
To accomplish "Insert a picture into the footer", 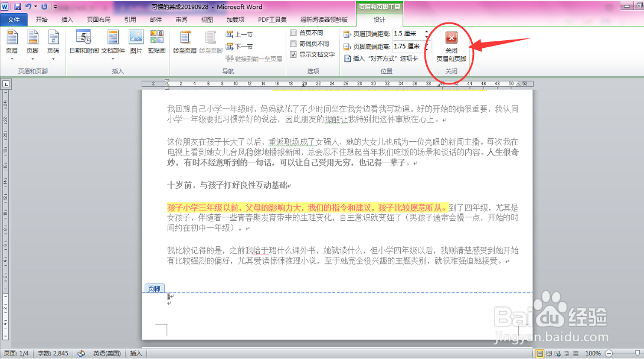I will click(136, 41).
